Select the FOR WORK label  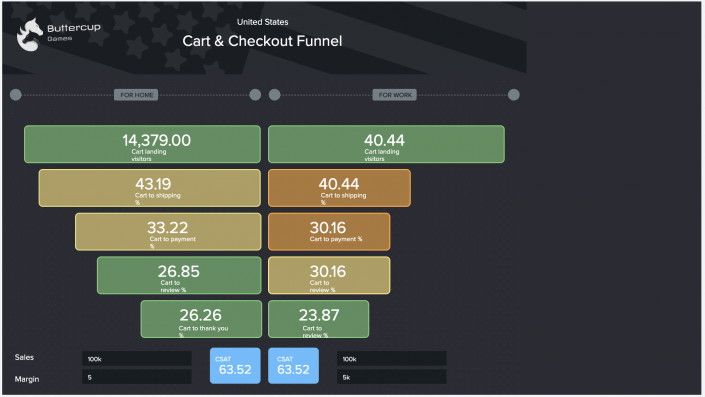tap(394, 95)
